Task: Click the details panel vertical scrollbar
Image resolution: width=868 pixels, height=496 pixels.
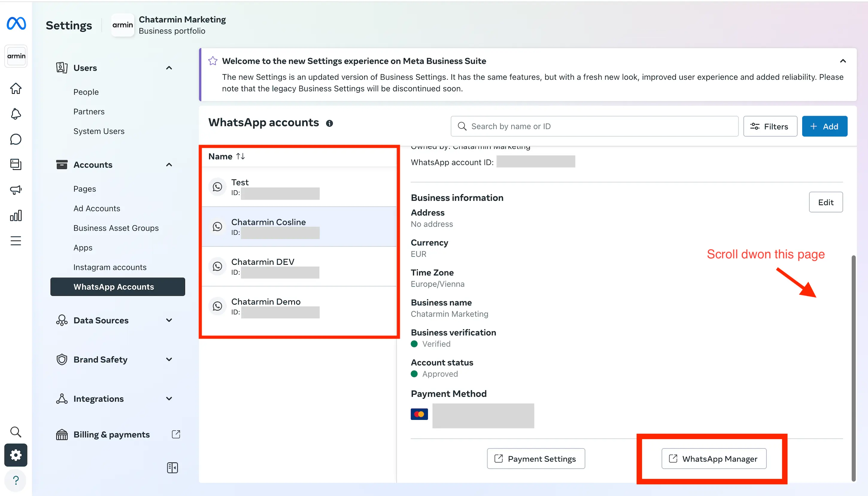Action: point(853,368)
